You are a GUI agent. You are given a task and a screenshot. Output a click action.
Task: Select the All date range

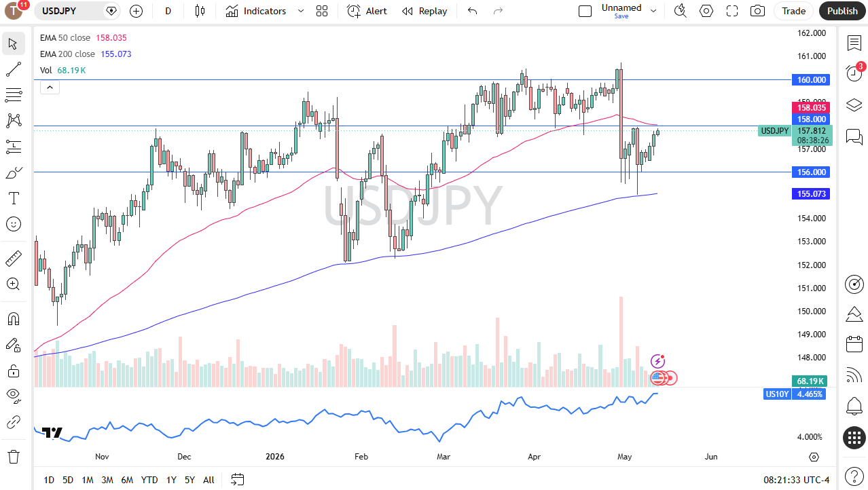point(209,480)
